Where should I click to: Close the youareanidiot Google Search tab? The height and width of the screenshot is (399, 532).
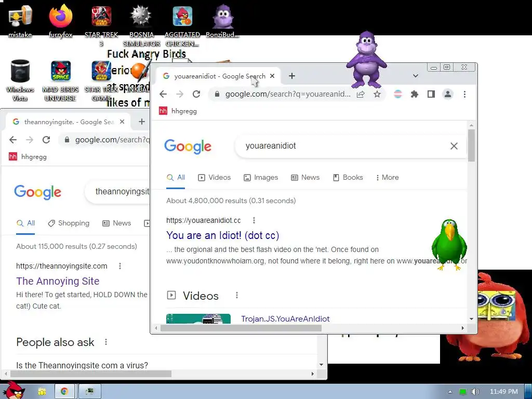(x=272, y=76)
